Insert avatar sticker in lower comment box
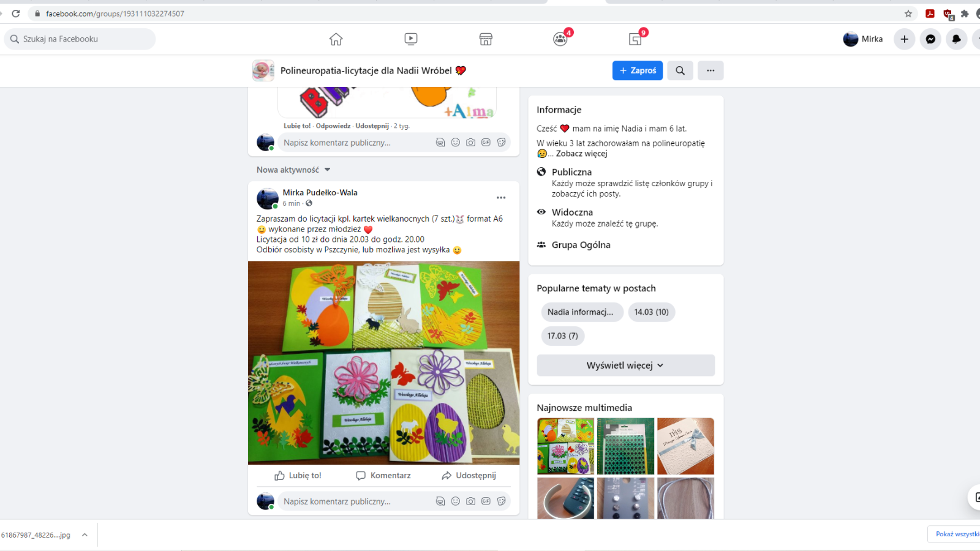Viewport: 980px width, 551px height. (x=440, y=501)
